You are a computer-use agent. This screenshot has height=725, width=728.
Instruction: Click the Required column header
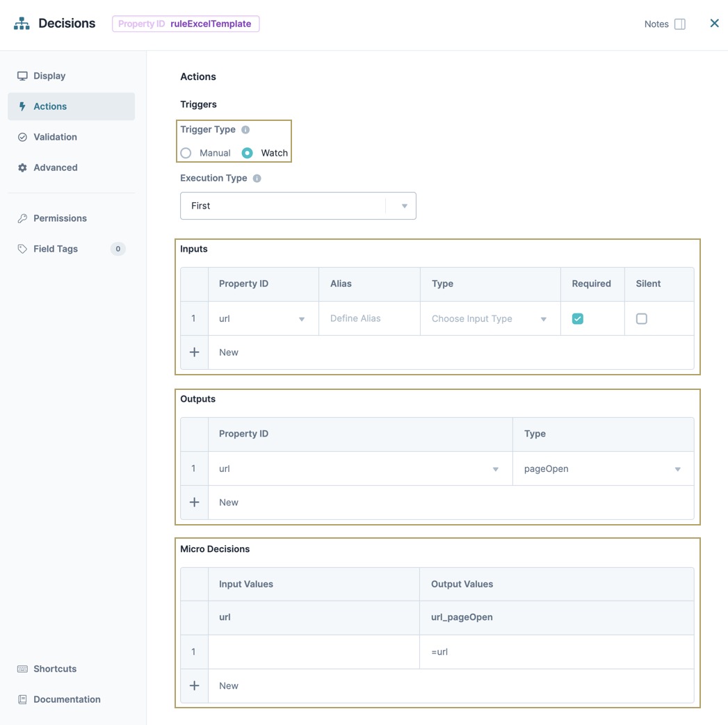[591, 284]
